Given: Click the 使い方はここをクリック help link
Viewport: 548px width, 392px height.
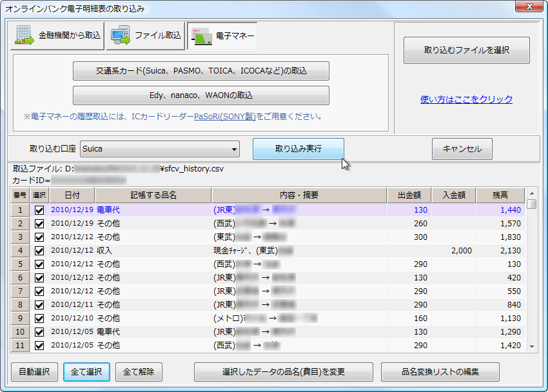Looking at the screenshot, I should click(466, 98).
